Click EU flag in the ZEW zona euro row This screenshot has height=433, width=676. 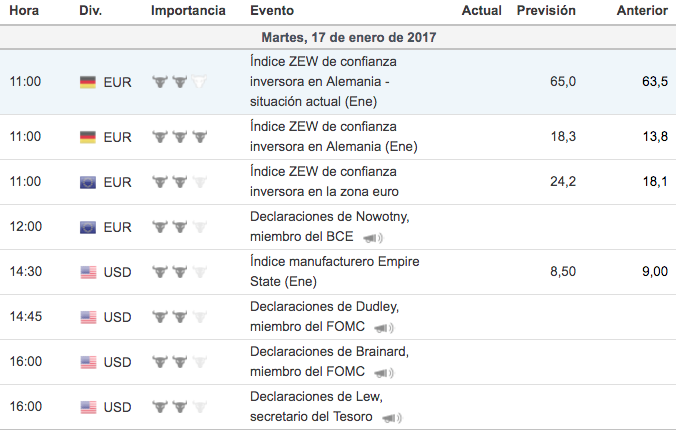tap(88, 182)
